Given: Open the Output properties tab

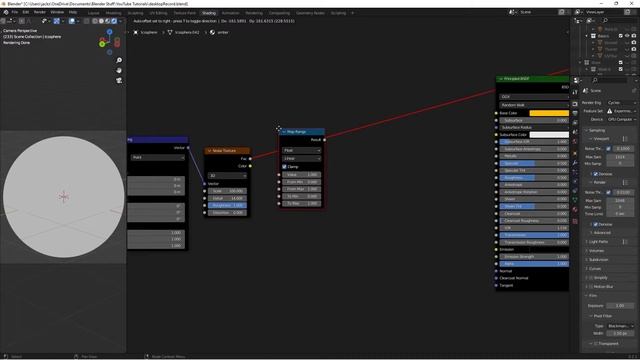Looking at the screenshot, I should pos(575,113).
